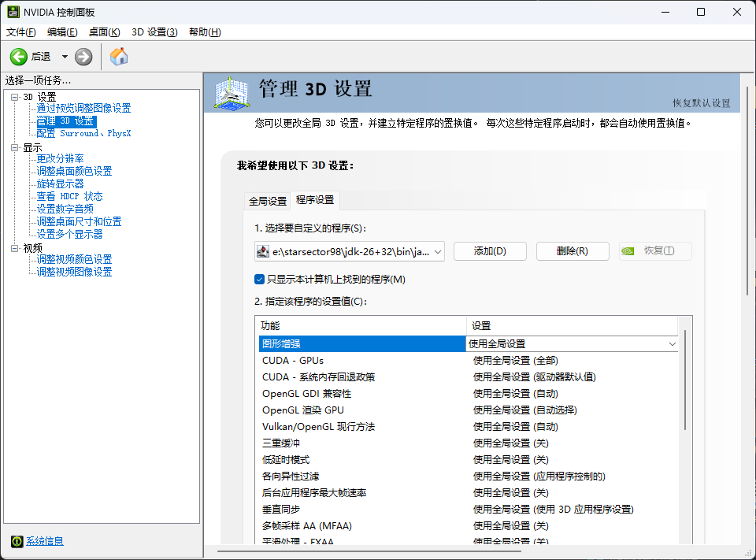
Task: Open 更改分辨率 in task tree
Action: pos(61,158)
